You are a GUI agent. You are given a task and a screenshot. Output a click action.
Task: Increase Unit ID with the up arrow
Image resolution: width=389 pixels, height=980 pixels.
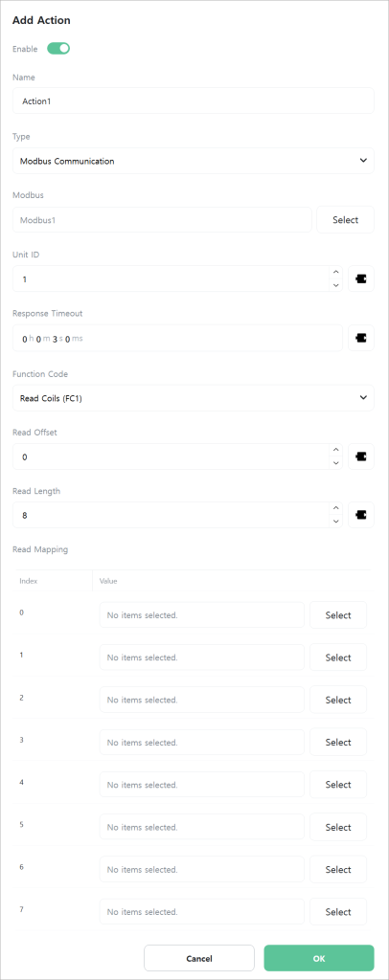[x=336, y=273]
